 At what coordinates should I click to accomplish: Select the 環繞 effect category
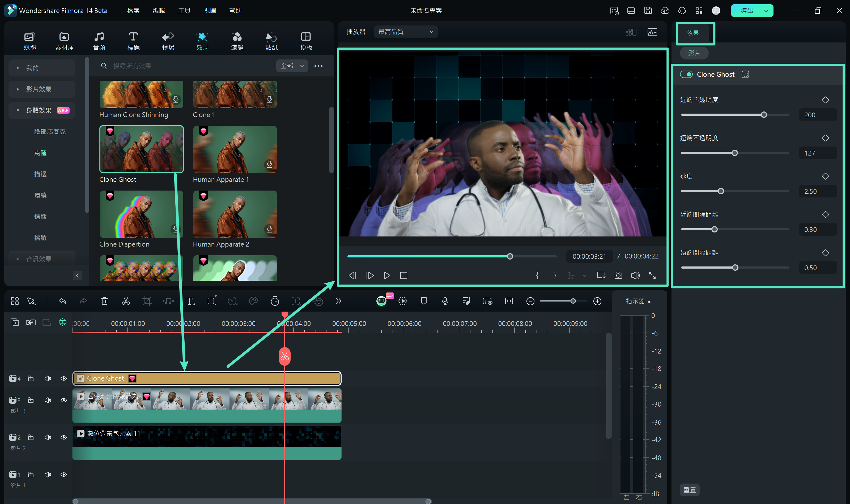pyautogui.click(x=40, y=195)
